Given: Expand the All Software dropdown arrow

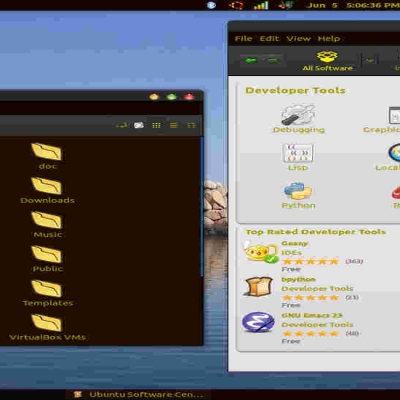Looking at the screenshot, I should [370, 60].
